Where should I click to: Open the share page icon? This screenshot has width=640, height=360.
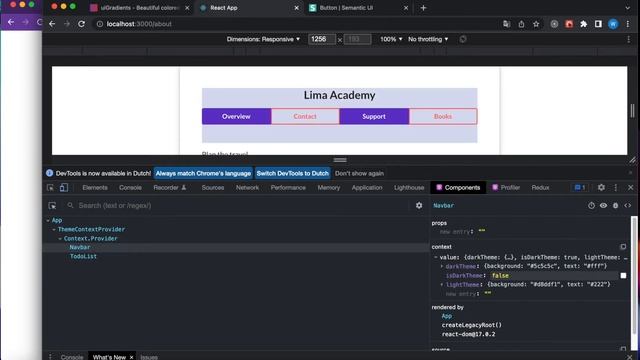click(x=521, y=24)
